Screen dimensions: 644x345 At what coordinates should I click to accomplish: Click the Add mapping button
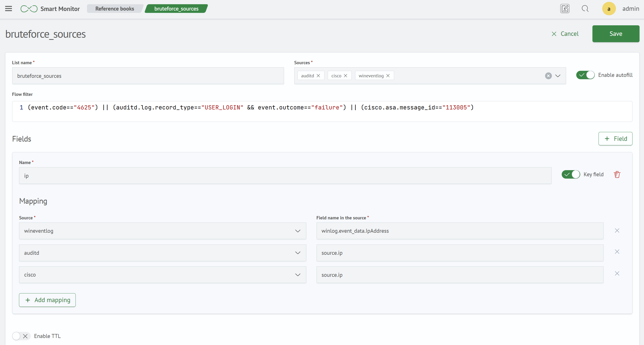click(x=47, y=300)
